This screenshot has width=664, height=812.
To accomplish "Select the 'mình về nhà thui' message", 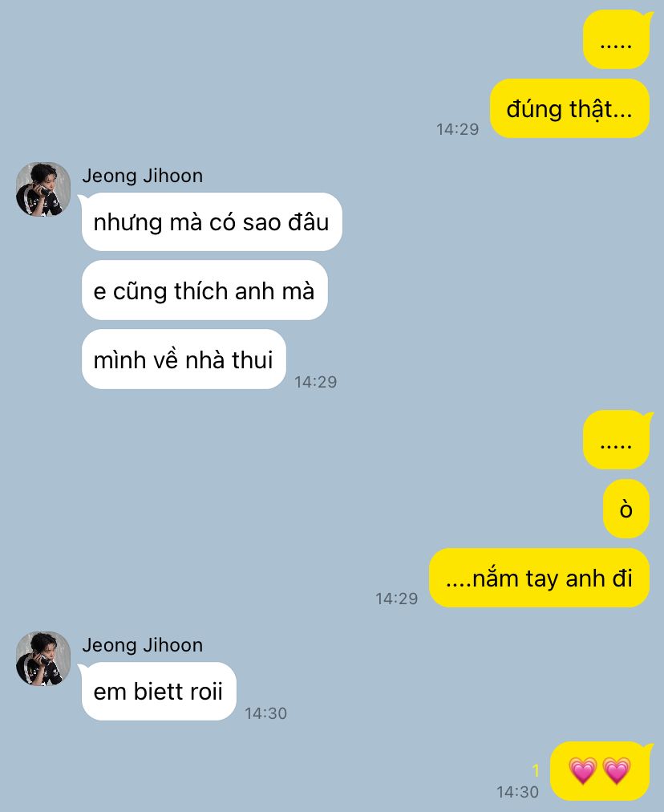I will (183, 359).
